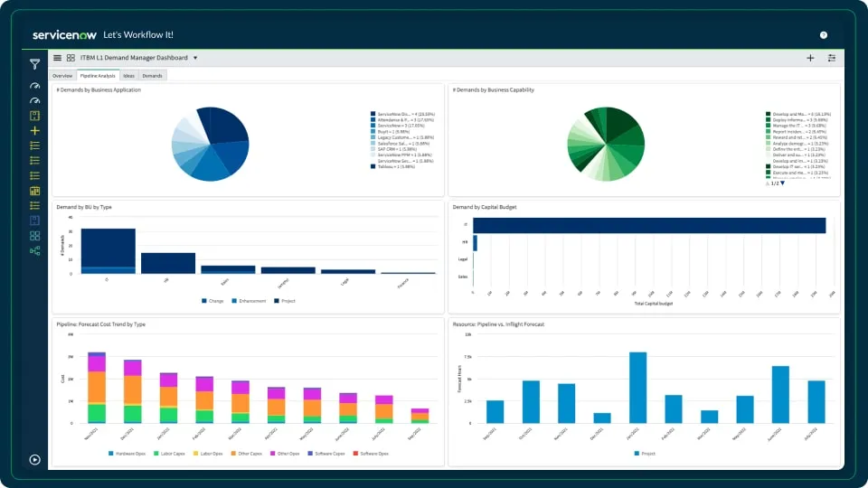Click the circular play icon at bottom-left
Viewport: 868px width, 488px height.
pyautogui.click(x=35, y=460)
